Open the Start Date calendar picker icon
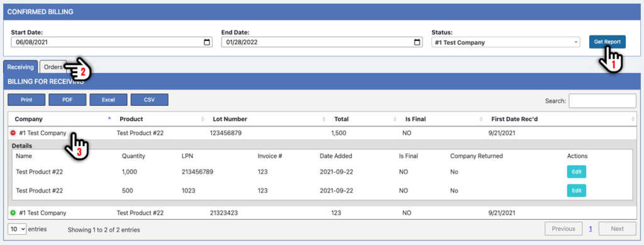The width and height of the screenshot is (644, 245). (x=207, y=42)
